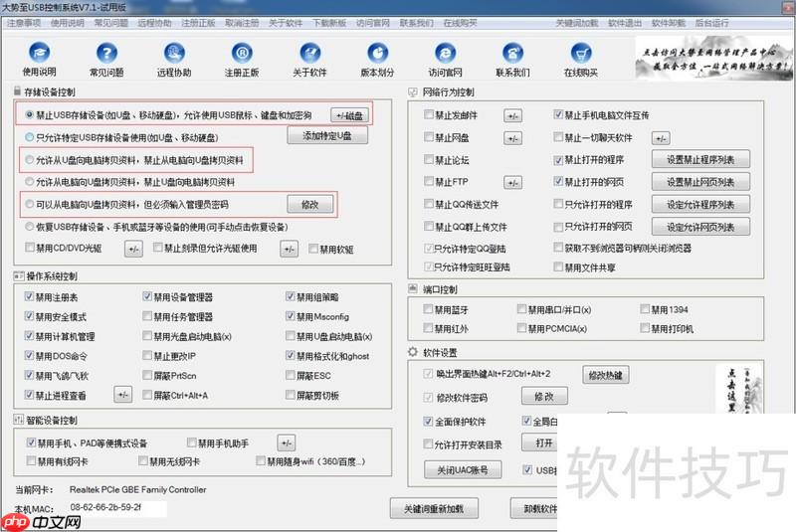Click the +/- button beside 禁用手机助手
Viewport: 796px width, 532px height.
pos(287,443)
